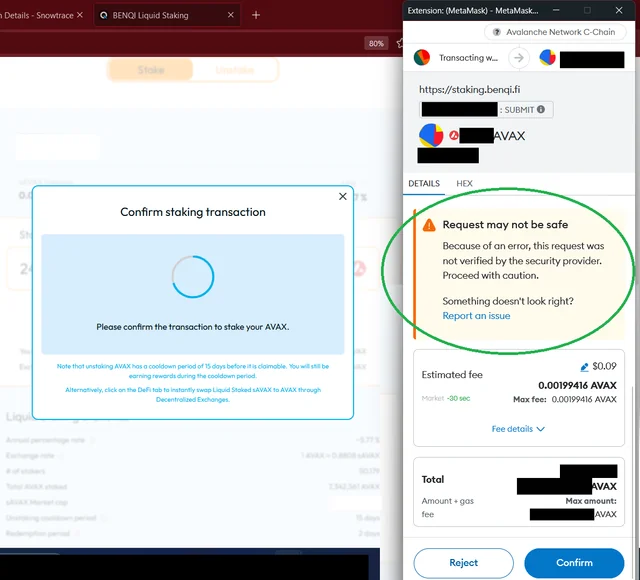Confirm the MetaMask staking transaction

(574, 562)
